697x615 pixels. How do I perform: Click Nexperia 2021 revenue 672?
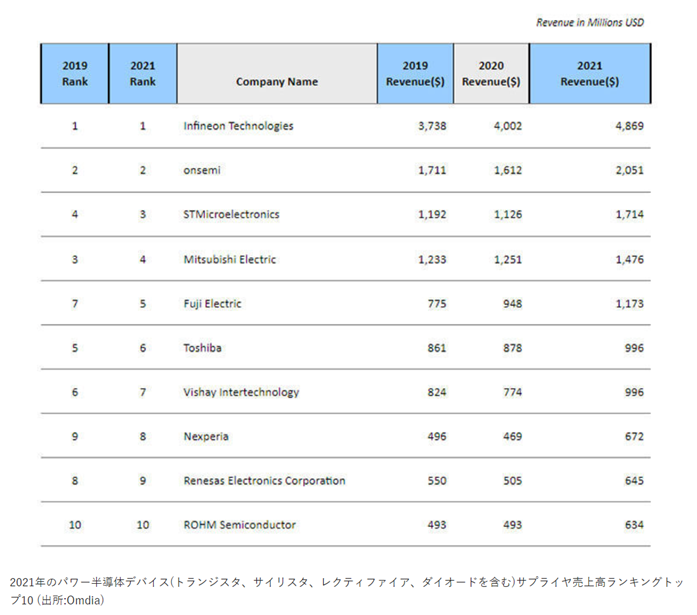634,436
